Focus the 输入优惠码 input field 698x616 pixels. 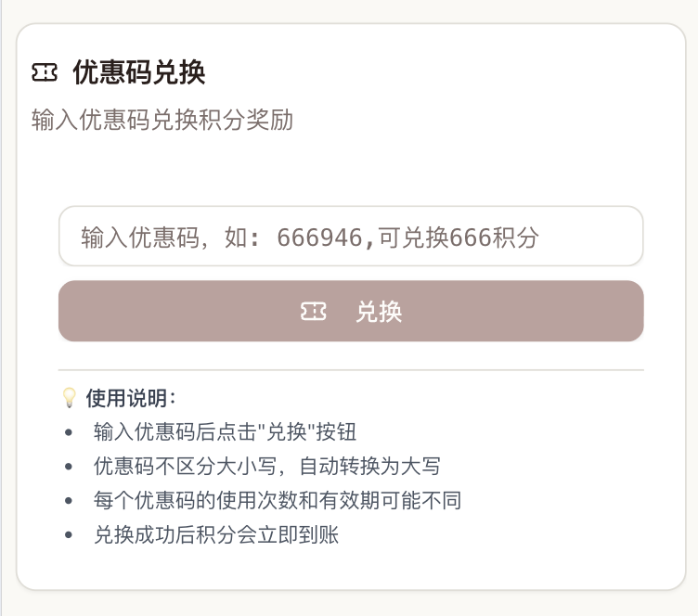coord(351,237)
